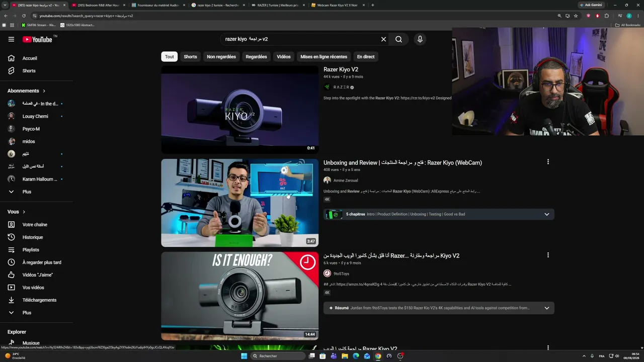The height and width of the screenshot is (362, 644).
Task: Open more options for Unboxing and Review video
Action: (x=548, y=162)
